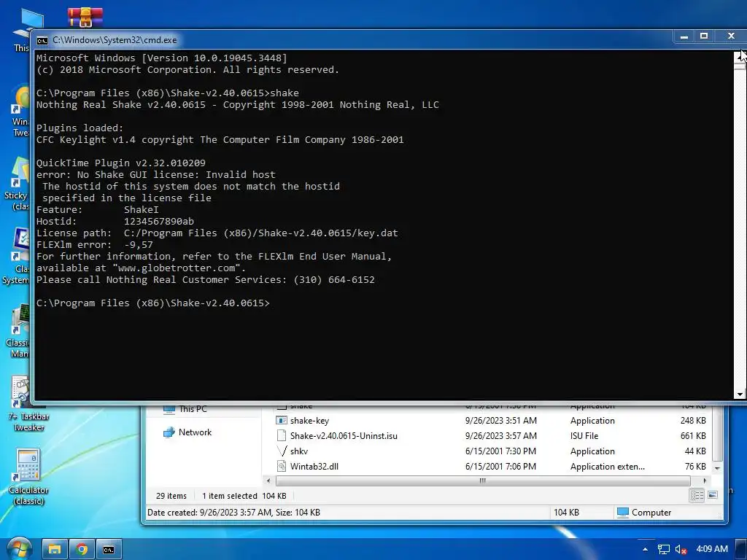Click the 29 items status text
Screen dimensions: 747x560
(171, 496)
